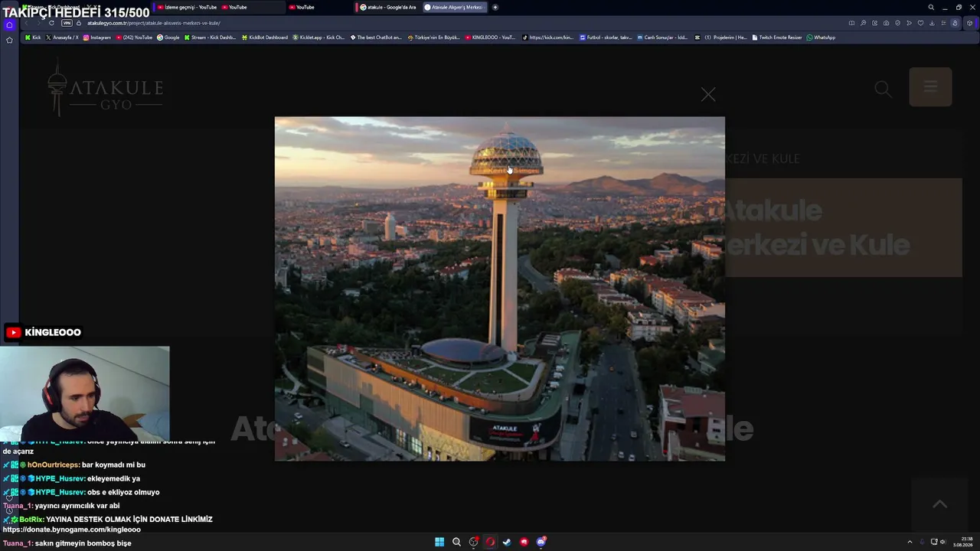980x551 pixels.
Task: Open the sidebar bookmarks star icon
Action: point(9,40)
